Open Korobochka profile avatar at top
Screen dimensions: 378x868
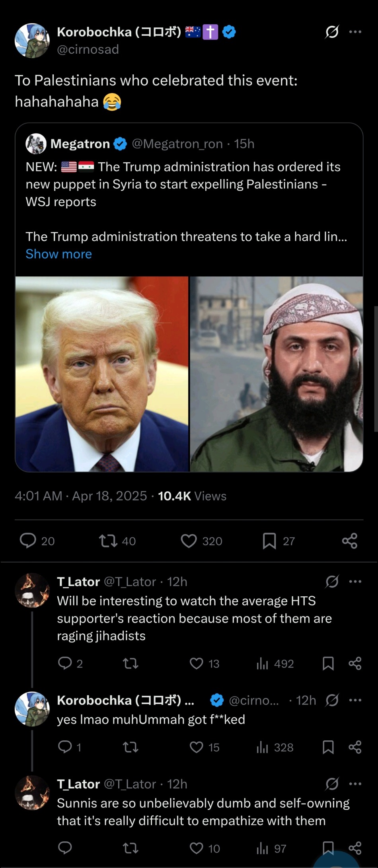[x=32, y=41]
